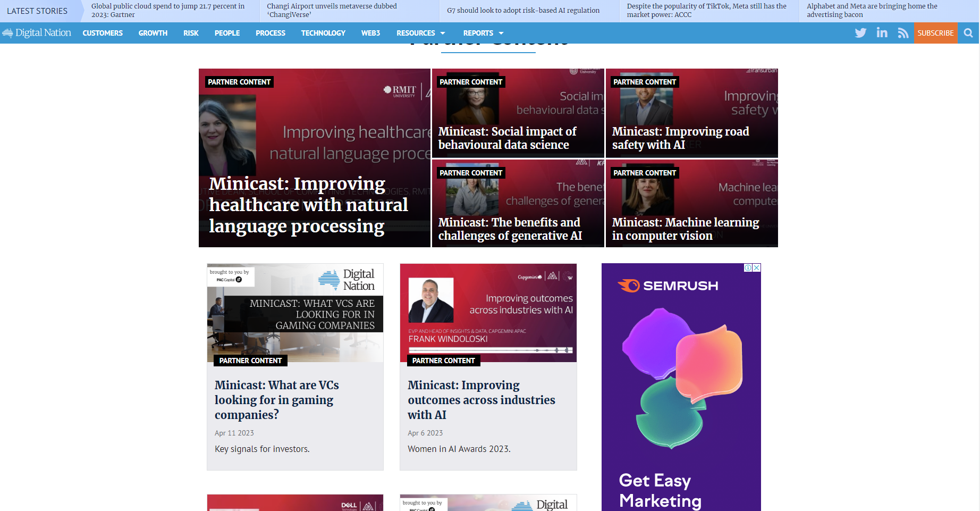
Task: Click 'Key signals for investors.' summary
Action: tap(262, 449)
